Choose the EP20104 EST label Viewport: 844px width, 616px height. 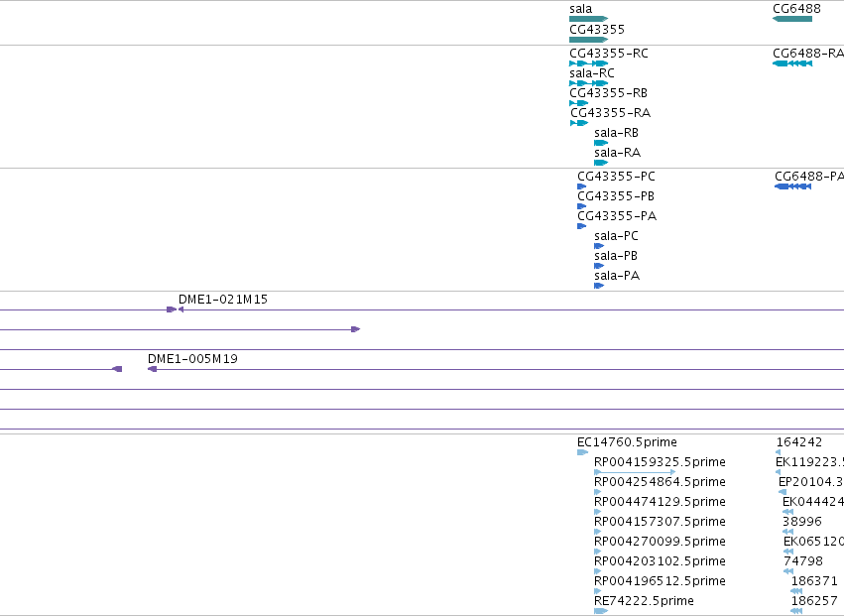coord(811,482)
